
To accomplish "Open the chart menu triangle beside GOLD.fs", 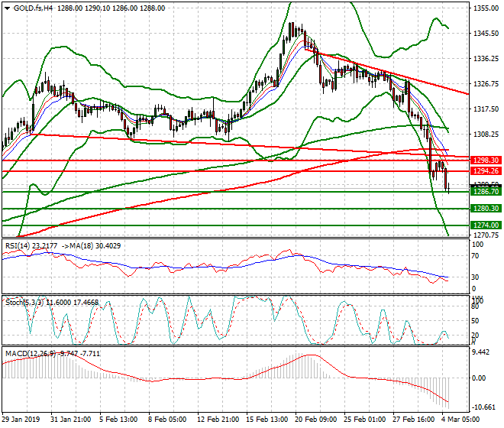I will click(8, 8).
